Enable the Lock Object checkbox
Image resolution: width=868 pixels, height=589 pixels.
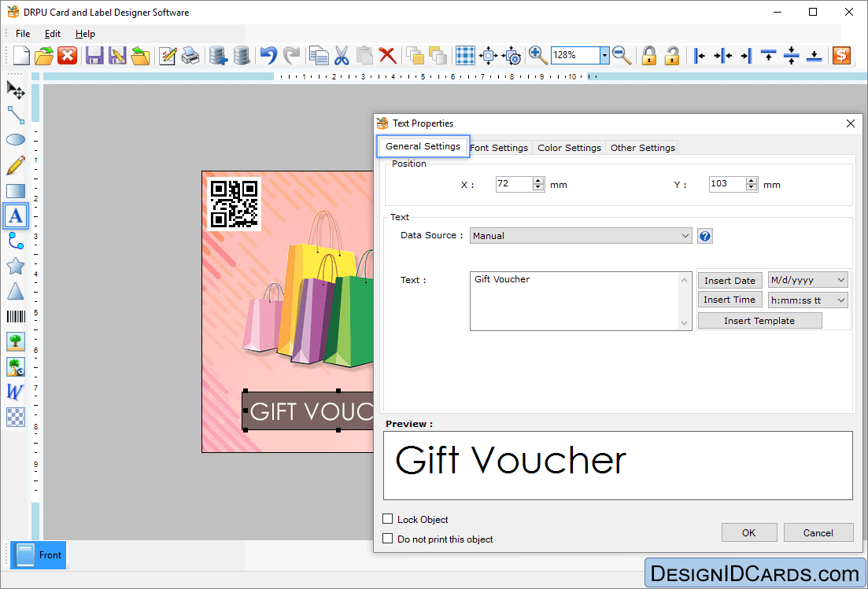click(x=387, y=519)
